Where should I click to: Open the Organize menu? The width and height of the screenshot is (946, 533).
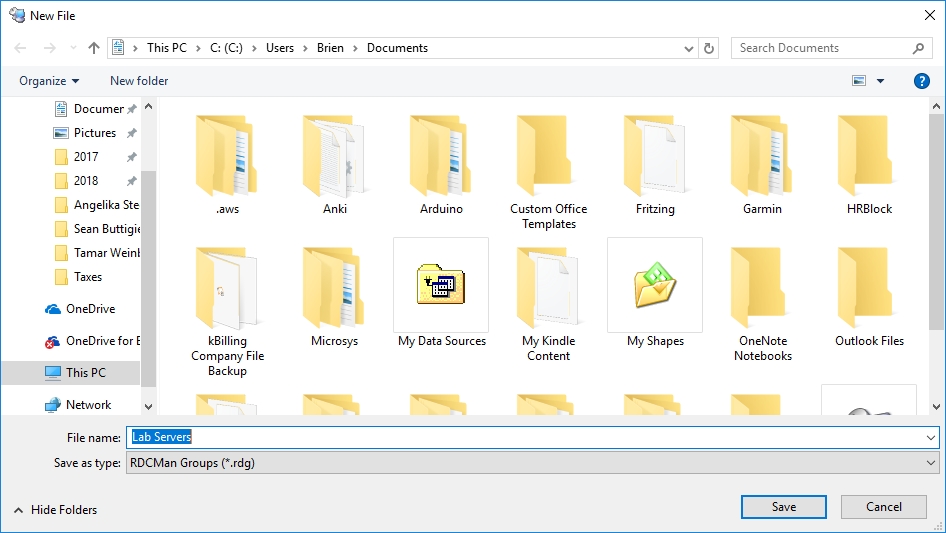point(49,81)
